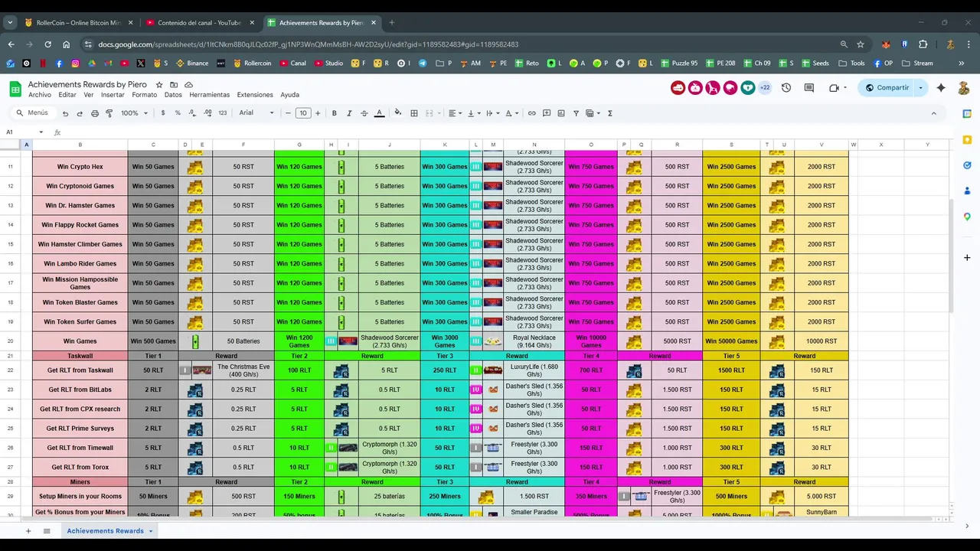Open the vertical align dropdown
Viewport: 980px width, 551px height.
(473, 113)
